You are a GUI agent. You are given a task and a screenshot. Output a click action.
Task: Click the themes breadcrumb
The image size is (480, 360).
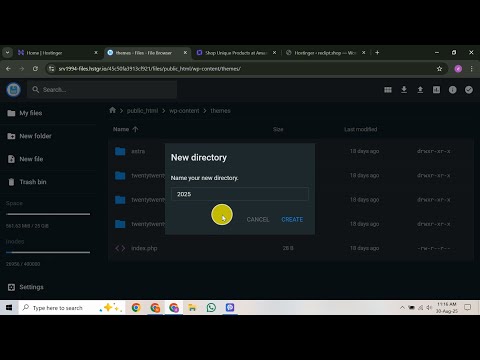[x=220, y=111]
